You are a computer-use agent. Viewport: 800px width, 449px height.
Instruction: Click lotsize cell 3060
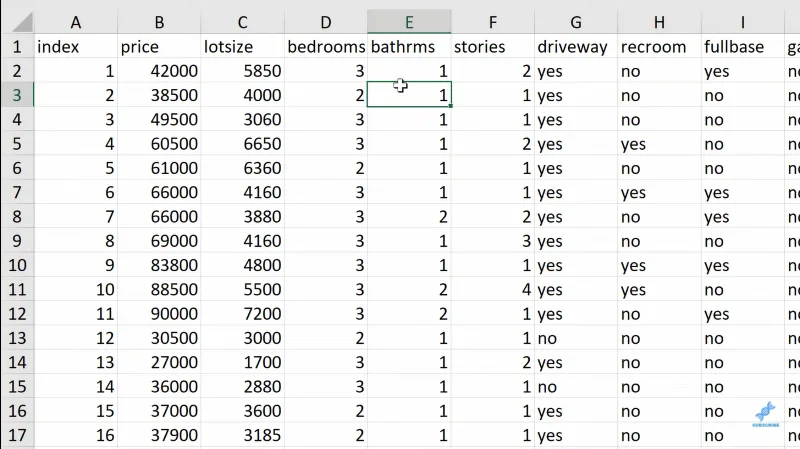coord(242,119)
